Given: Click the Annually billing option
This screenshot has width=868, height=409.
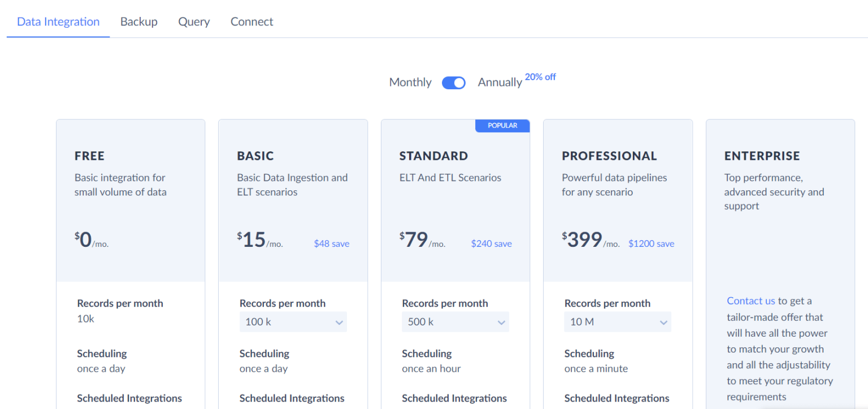Looking at the screenshot, I should click(500, 82).
